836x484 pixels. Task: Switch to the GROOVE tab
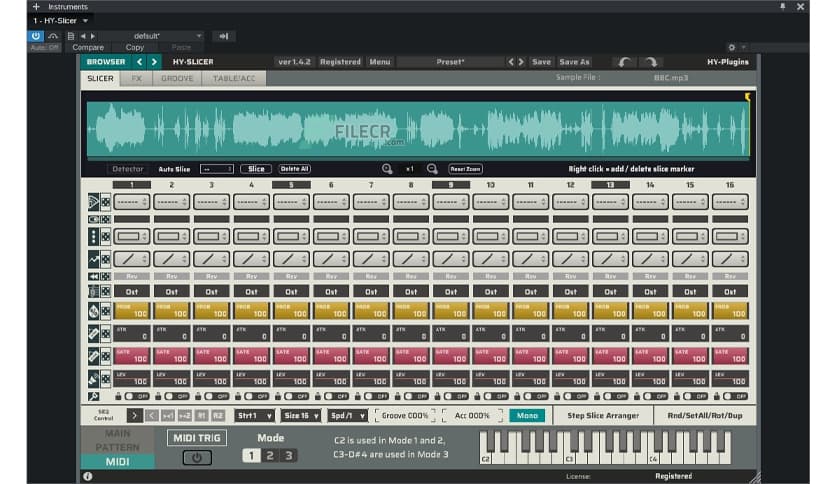177,78
